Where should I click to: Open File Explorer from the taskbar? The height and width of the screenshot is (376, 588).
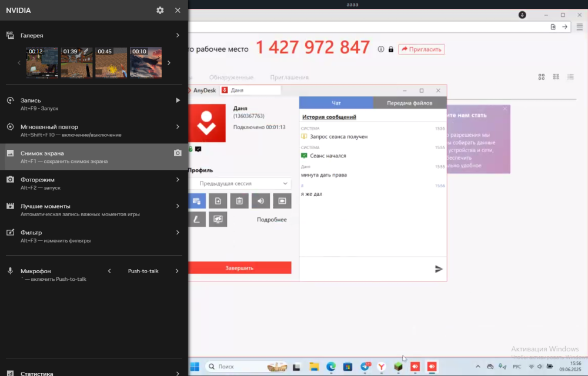click(x=314, y=367)
